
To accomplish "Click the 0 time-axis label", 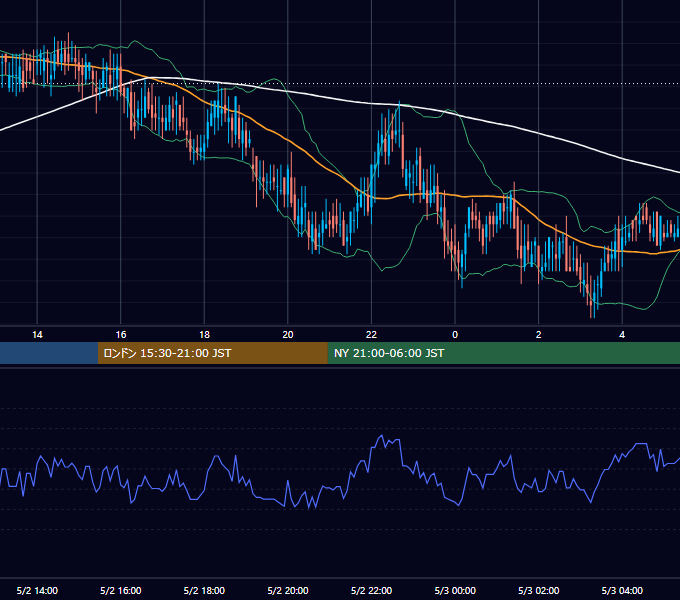I will pyautogui.click(x=455, y=335).
